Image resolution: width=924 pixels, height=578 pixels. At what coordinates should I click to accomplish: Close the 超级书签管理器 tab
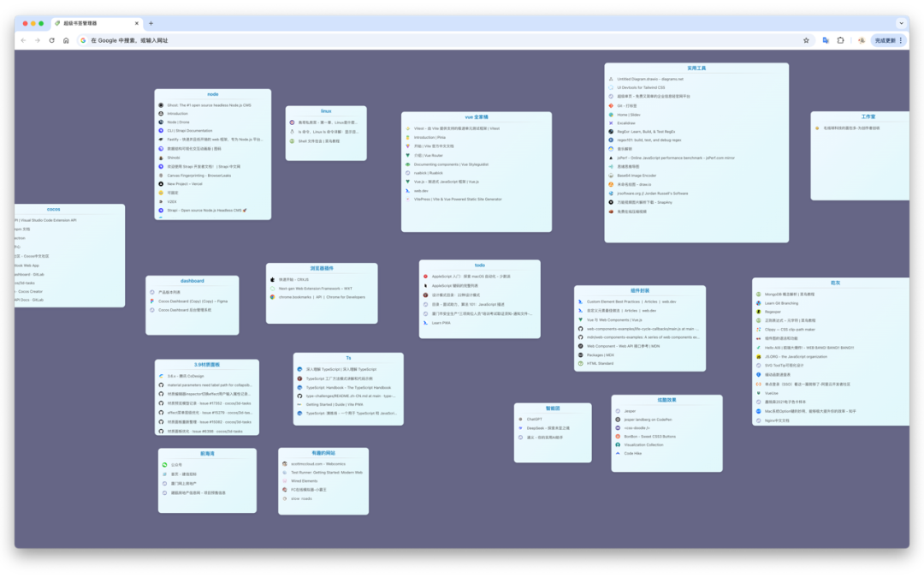137,24
